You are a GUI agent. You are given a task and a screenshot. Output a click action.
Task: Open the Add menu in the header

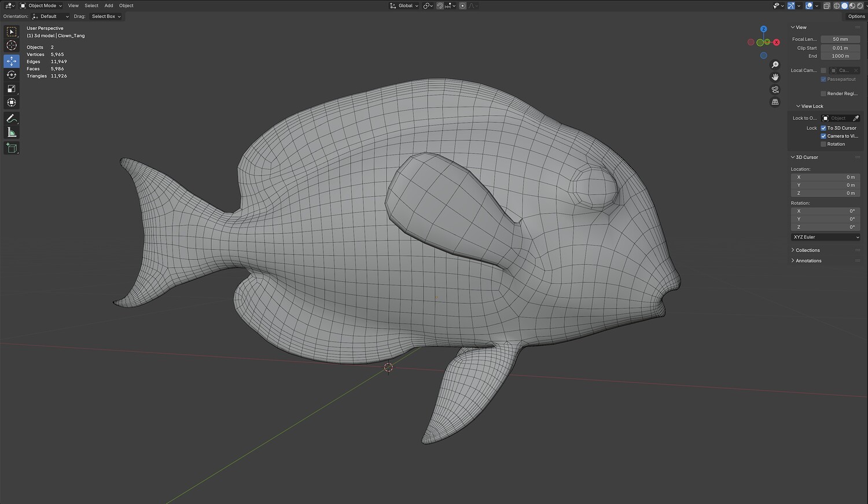tap(109, 6)
